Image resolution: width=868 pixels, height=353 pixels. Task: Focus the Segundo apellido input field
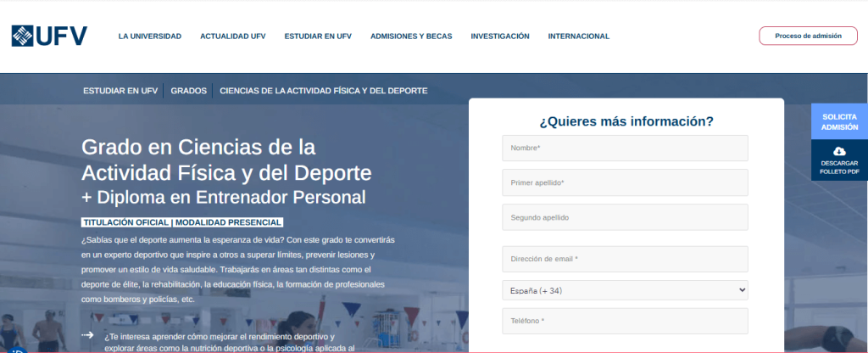point(625,217)
